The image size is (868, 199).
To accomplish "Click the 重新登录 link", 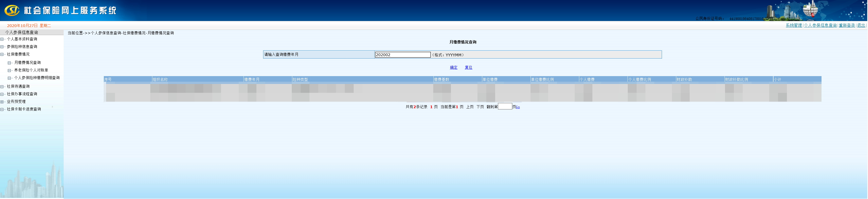I will coord(847,26).
